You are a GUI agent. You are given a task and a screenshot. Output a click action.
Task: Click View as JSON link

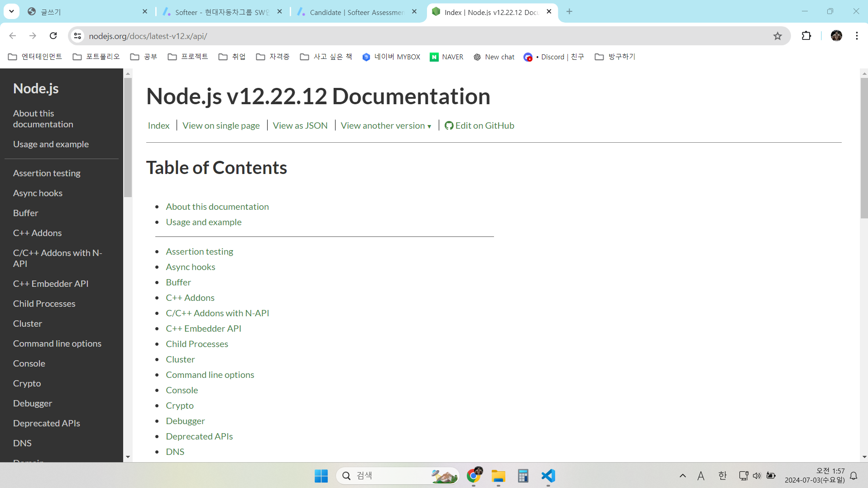click(x=300, y=126)
